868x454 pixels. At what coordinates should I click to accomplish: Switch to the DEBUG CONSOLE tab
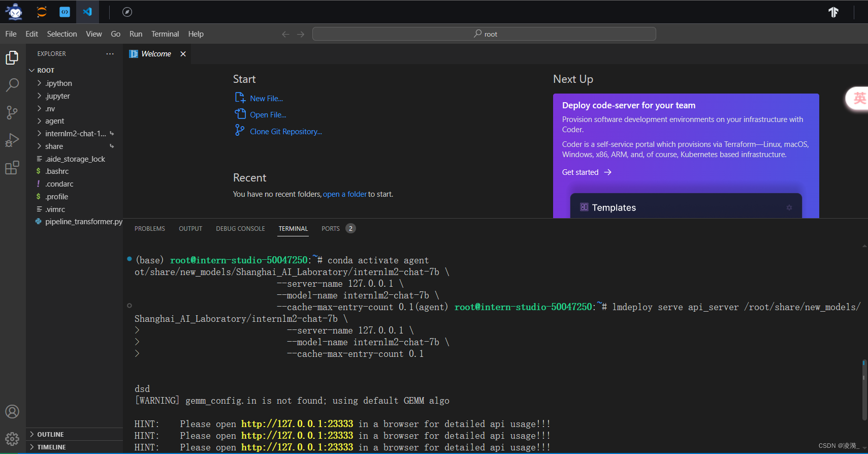[x=240, y=229]
